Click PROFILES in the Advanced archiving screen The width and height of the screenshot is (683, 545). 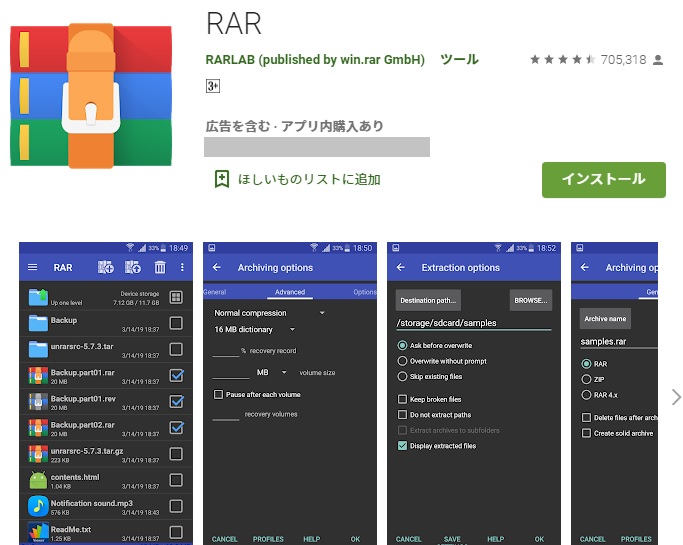pyautogui.click(x=268, y=539)
